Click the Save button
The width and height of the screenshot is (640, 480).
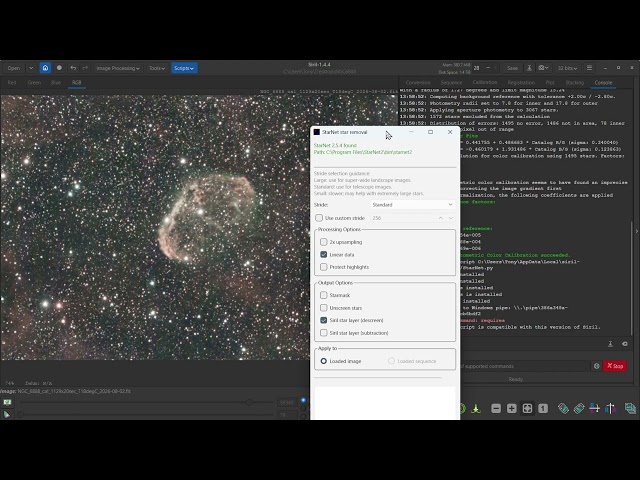512,68
